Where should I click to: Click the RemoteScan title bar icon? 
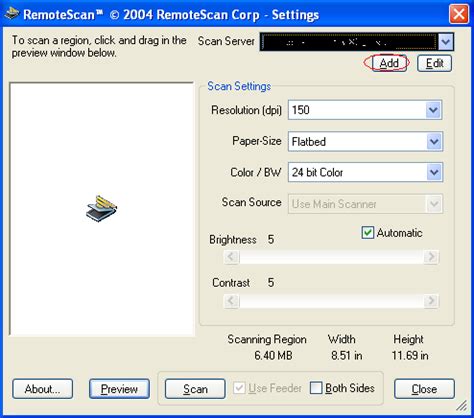point(12,13)
